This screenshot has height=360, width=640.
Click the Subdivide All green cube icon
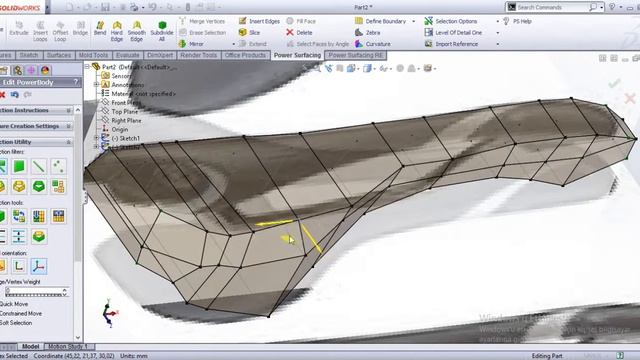pos(162,25)
